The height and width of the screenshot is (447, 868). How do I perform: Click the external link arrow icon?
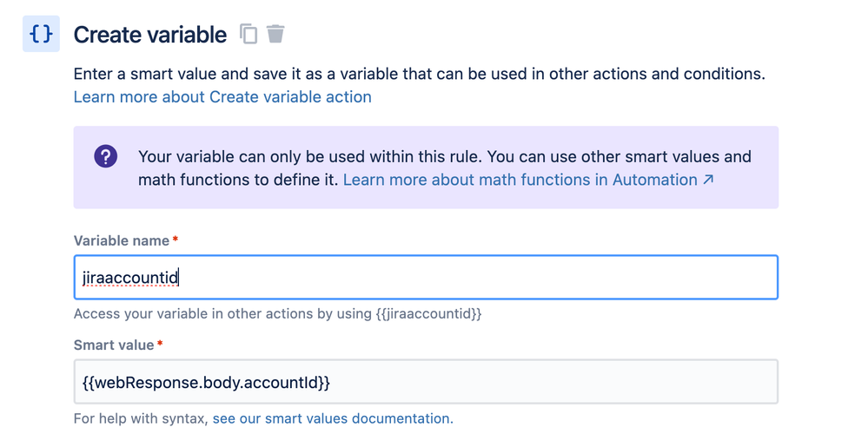pyautogui.click(x=708, y=181)
